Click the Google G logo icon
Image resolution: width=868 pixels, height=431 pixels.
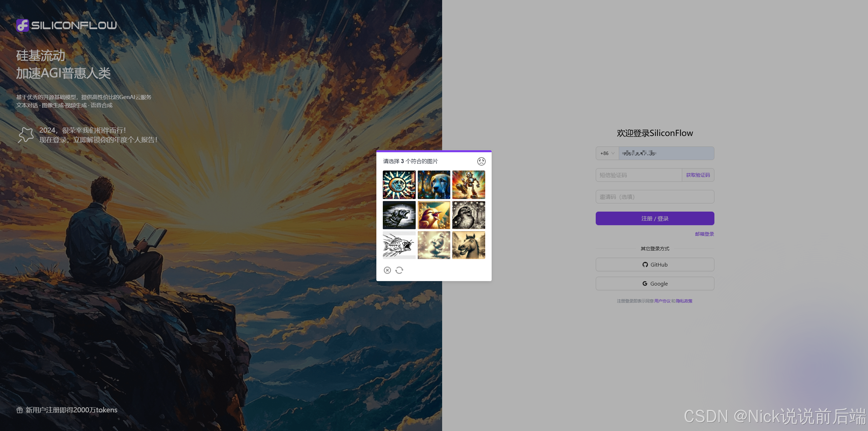645,283
